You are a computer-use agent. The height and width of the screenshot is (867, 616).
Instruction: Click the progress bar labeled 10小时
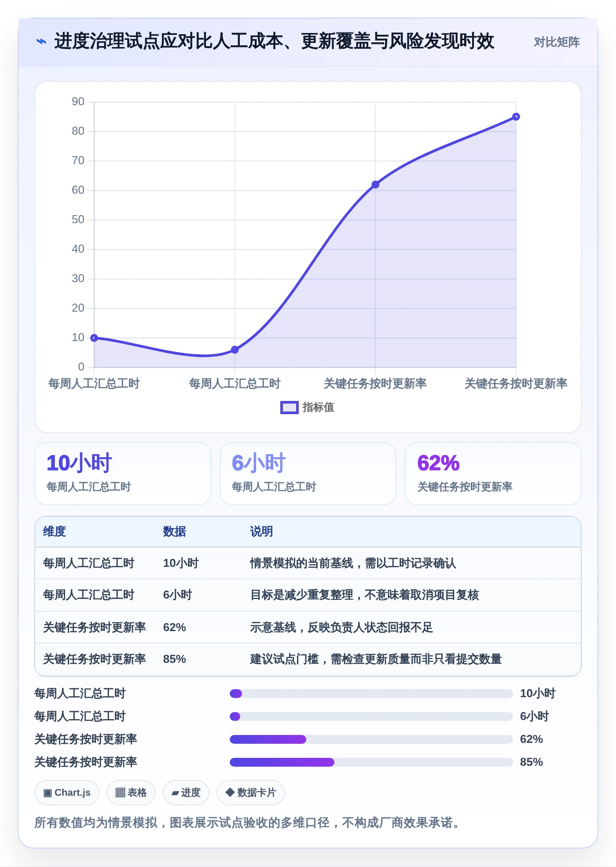[x=371, y=694]
